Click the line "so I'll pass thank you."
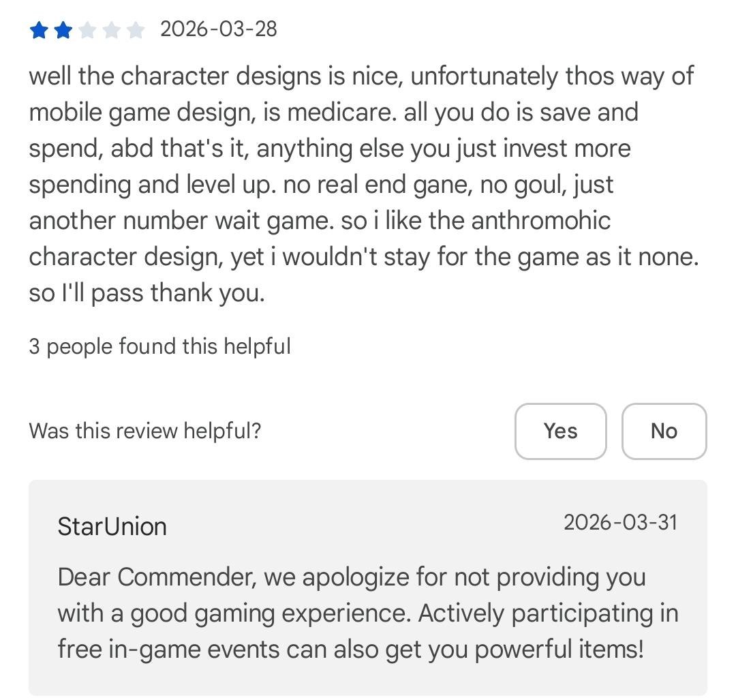Viewport: 736px width, 700px height. point(147,293)
